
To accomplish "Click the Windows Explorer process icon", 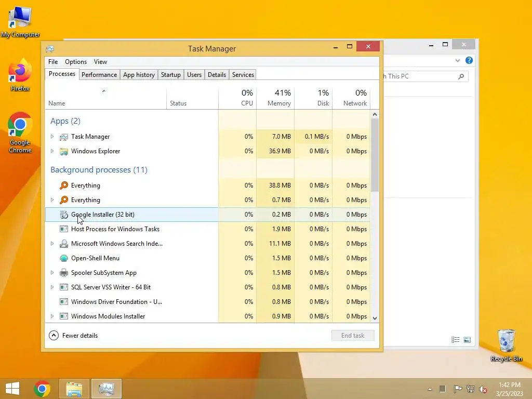I will tap(64, 151).
